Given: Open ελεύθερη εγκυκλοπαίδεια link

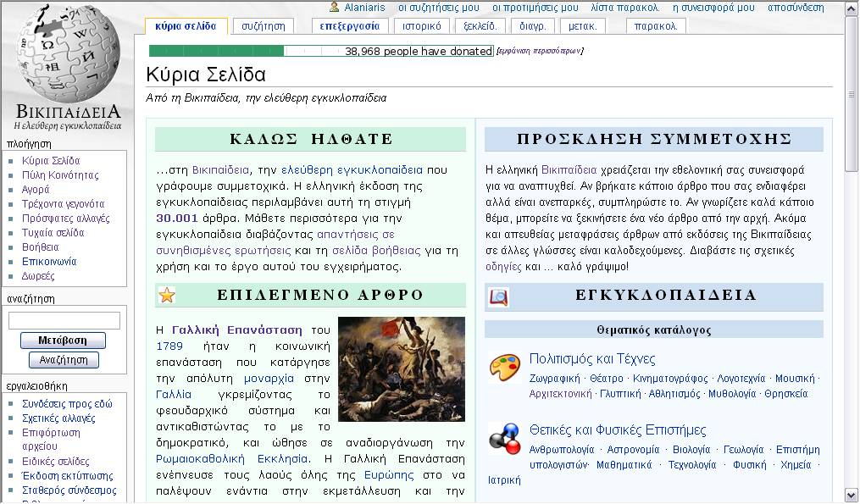Looking at the screenshot, I should click(x=352, y=169).
